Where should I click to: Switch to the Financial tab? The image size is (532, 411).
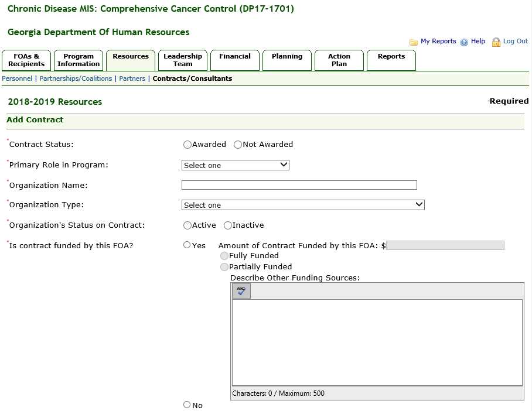(x=235, y=60)
